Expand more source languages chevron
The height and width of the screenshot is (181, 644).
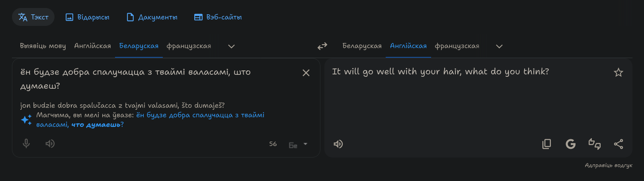[231, 46]
